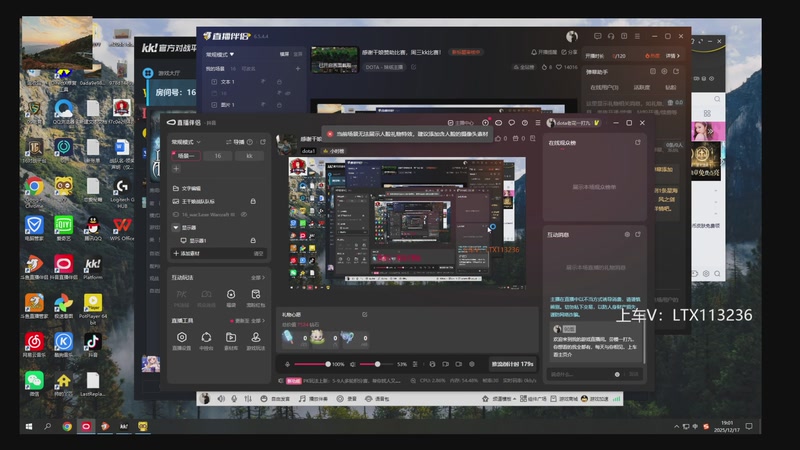Expand 全部 in the 直播工具 section
The height and width of the screenshot is (450, 800).
pos(258,320)
